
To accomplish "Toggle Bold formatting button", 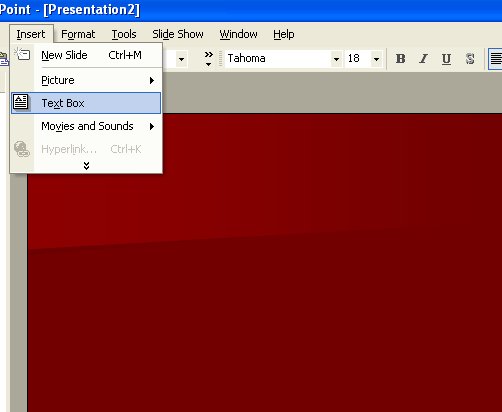I will coord(400,59).
